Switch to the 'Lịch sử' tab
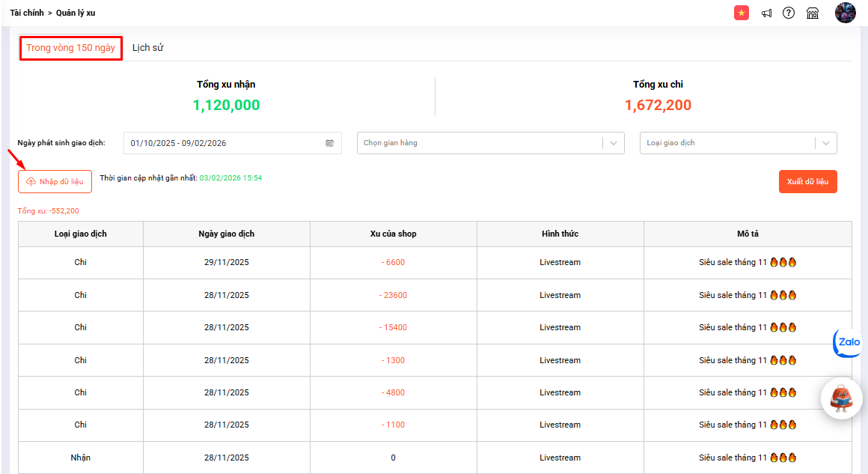Viewport: 868px width, 474px height. pos(147,48)
